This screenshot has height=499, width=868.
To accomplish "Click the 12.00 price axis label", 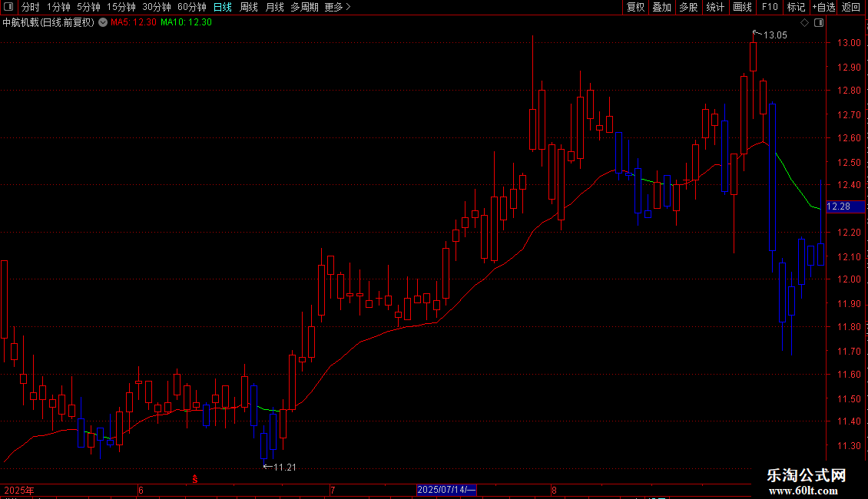I will coord(849,279).
